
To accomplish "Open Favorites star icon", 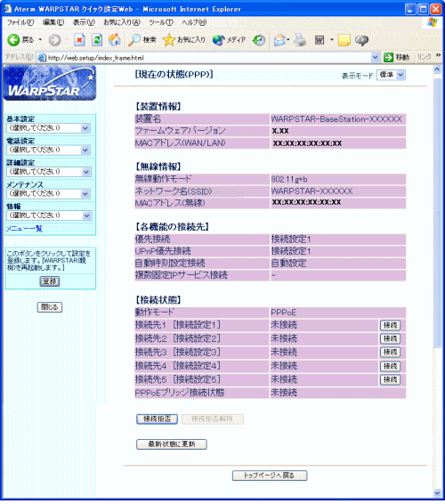I will tap(169, 40).
